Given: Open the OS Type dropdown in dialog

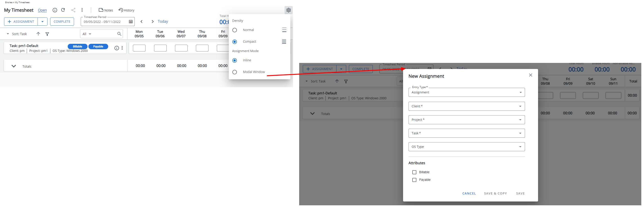Looking at the screenshot, I should coord(466,147).
